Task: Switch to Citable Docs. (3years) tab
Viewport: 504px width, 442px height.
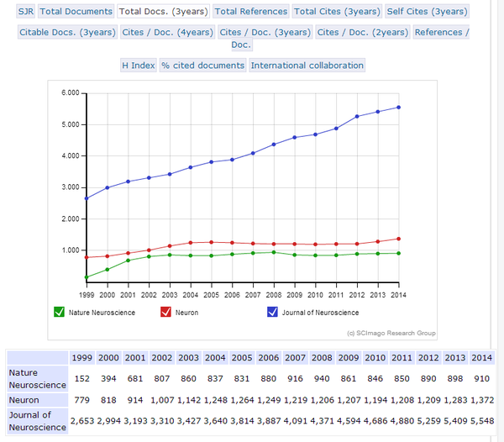Action: (68, 33)
